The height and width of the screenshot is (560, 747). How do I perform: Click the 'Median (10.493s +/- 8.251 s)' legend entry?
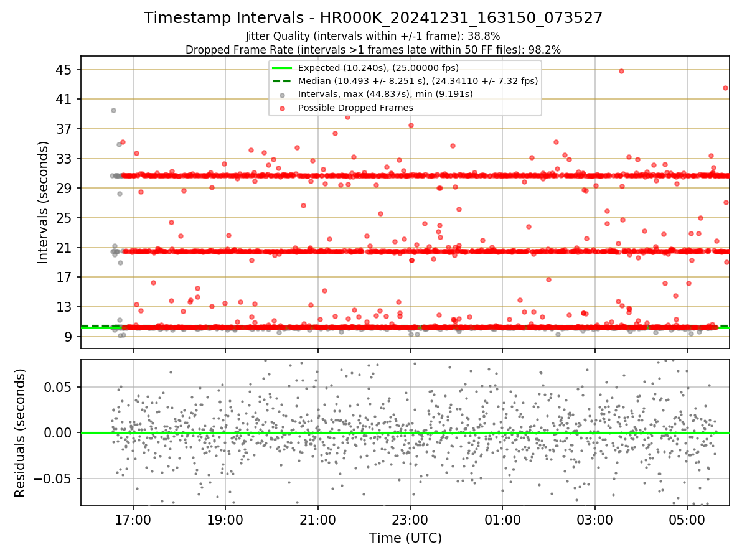pos(418,81)
